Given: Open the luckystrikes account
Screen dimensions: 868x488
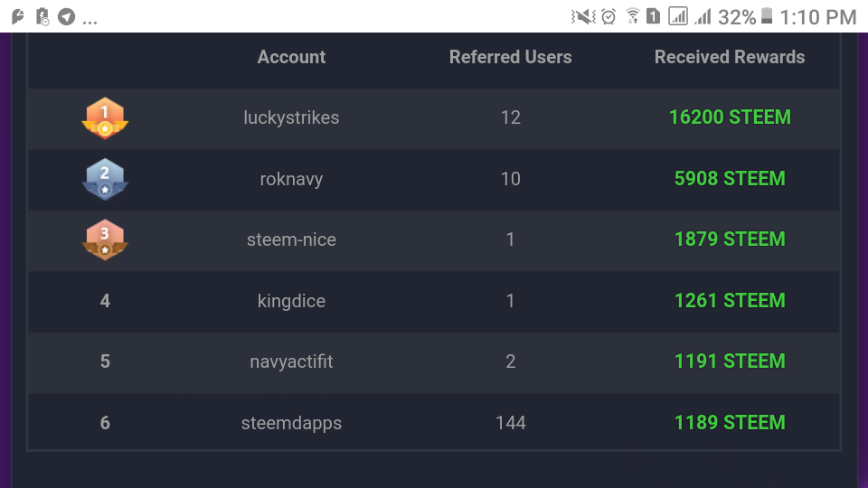Looking at the screenshot, I should pos(291,117).
